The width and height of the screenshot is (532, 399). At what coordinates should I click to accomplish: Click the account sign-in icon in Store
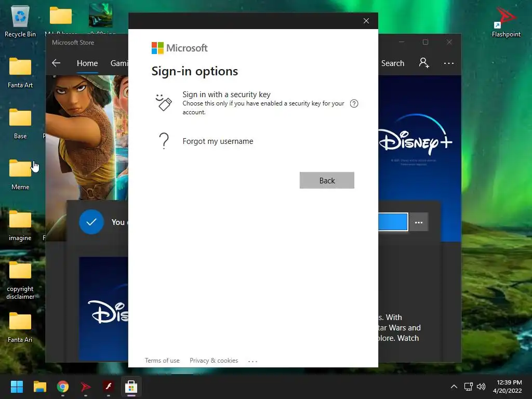pos(424,63)
